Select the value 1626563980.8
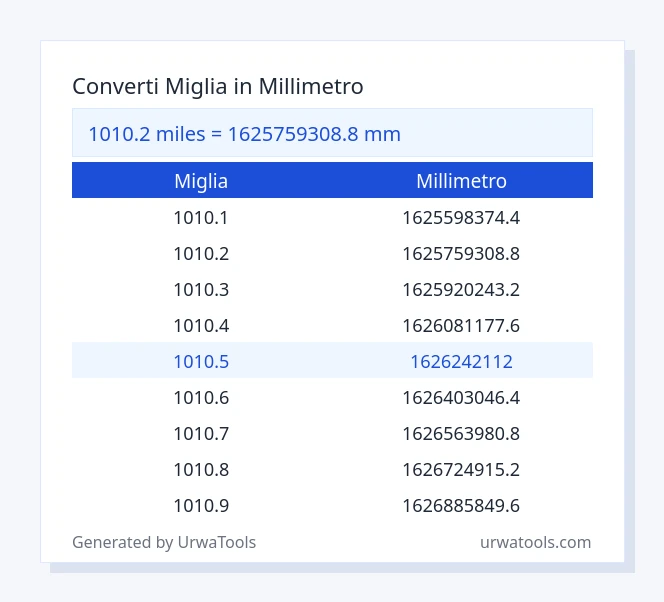This screenshot has width=664, height=602. (461, 434)
